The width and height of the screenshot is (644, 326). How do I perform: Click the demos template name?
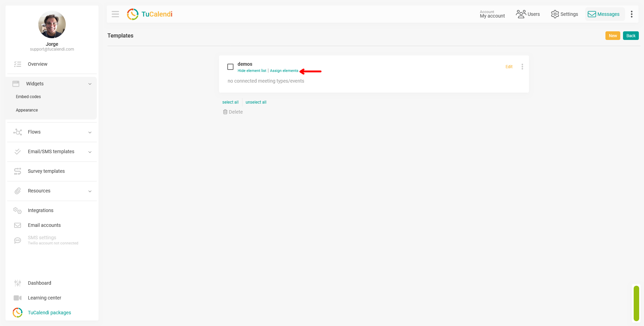(x=245, y=64)
